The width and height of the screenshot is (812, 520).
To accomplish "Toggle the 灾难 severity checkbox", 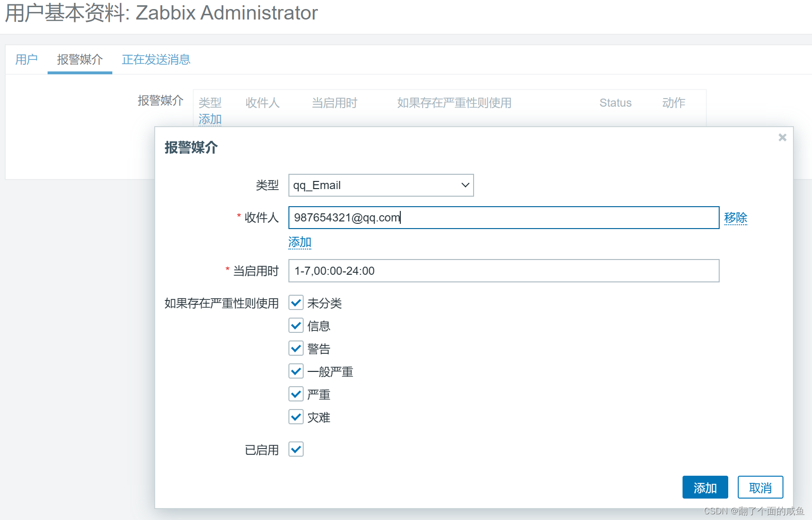I will (x=296, y=417).
